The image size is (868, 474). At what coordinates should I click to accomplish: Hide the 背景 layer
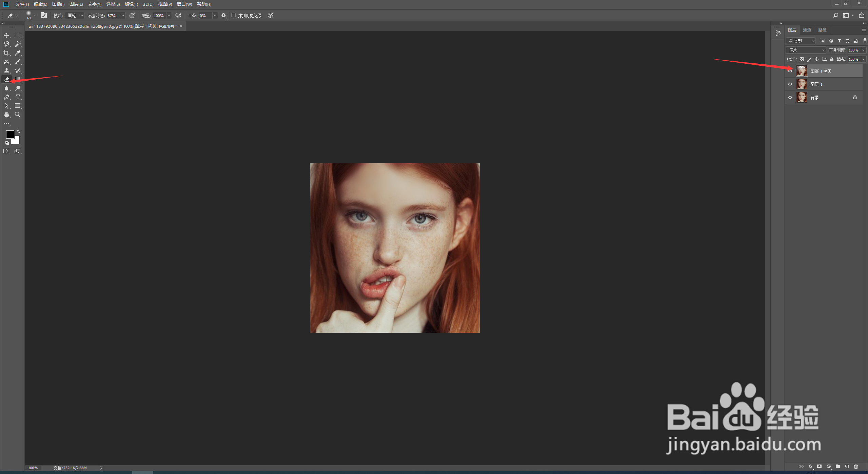(790, 98)
